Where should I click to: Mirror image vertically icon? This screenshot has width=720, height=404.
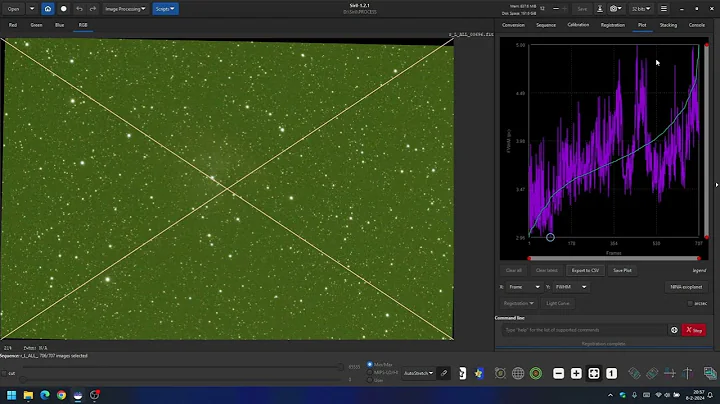687,373
